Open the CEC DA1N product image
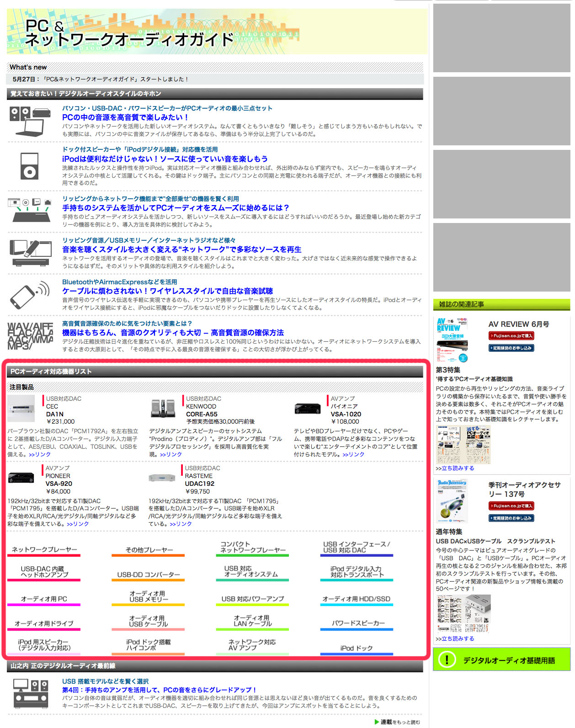The image size is (575, 728). (21, 409)
